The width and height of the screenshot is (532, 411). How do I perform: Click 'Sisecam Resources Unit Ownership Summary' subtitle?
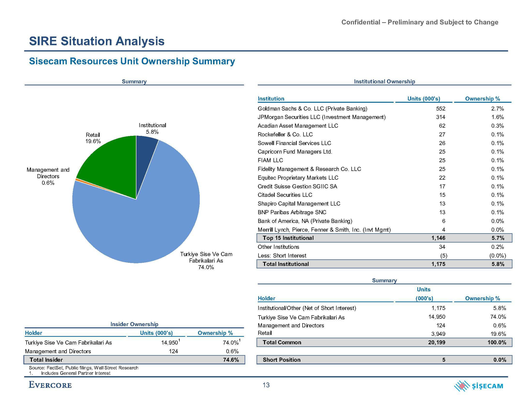[x=132, y=61]
